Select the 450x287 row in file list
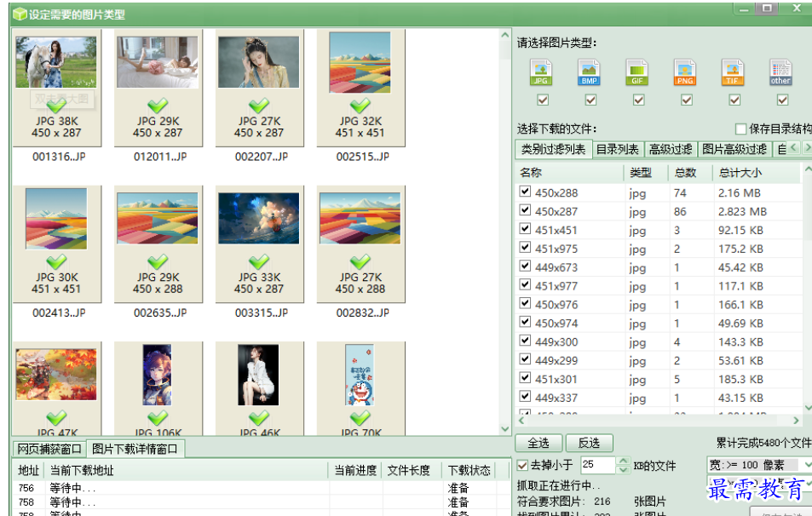Screen dimensions: 812x516 (x=658, y=212)
